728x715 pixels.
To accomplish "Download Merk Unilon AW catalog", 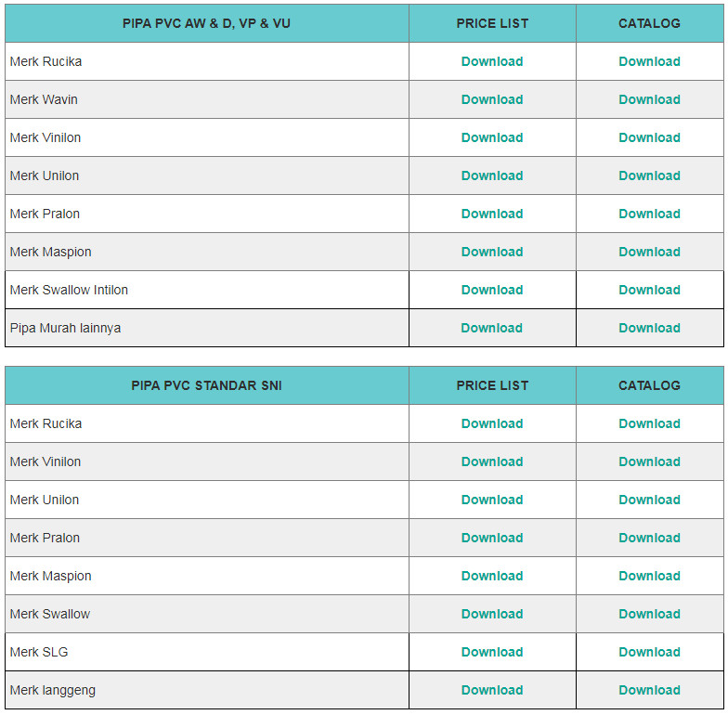I will [x=649, y=175].
